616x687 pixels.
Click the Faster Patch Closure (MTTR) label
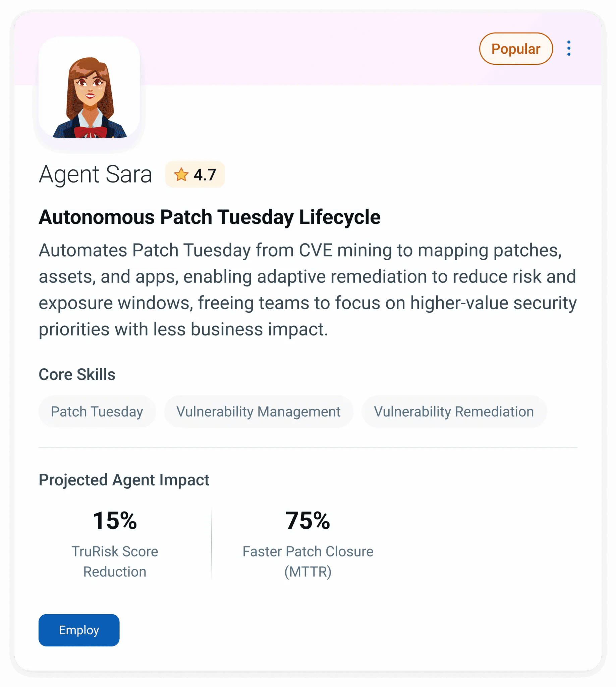coord(307,561)
